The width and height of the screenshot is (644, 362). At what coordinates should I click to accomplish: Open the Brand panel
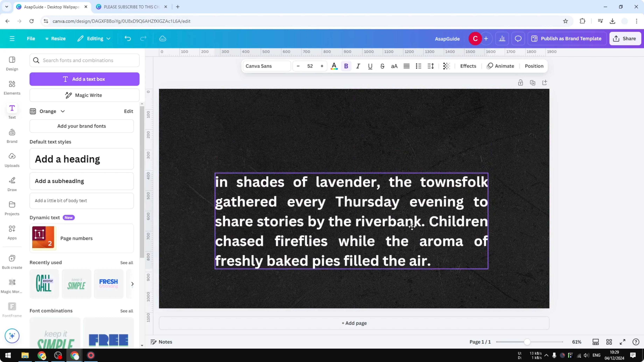(x=12, y=136)
